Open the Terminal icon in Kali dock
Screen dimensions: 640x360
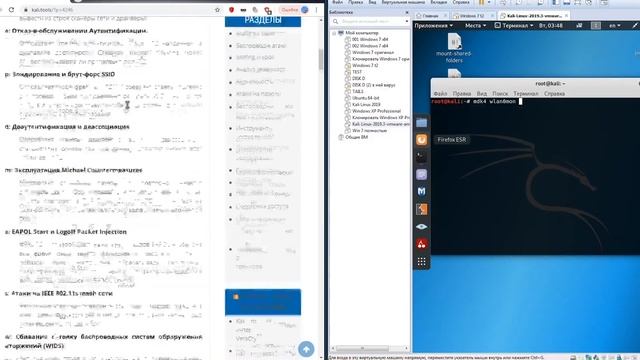(x=422, y=157)
